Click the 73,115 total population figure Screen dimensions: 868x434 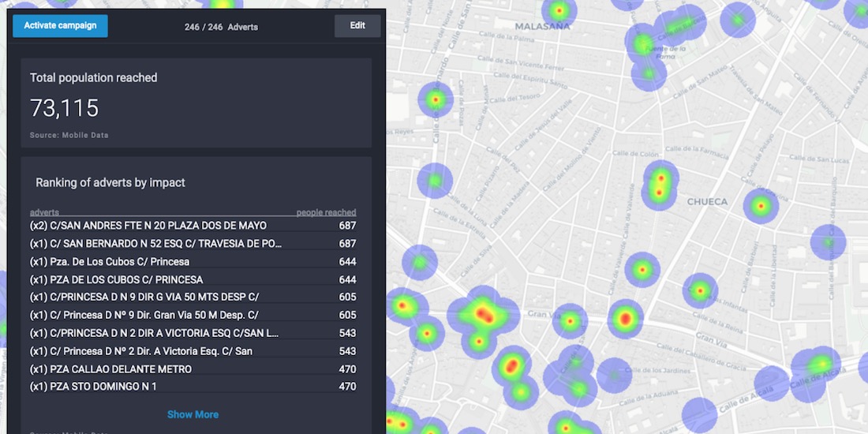tap(65, 108)
